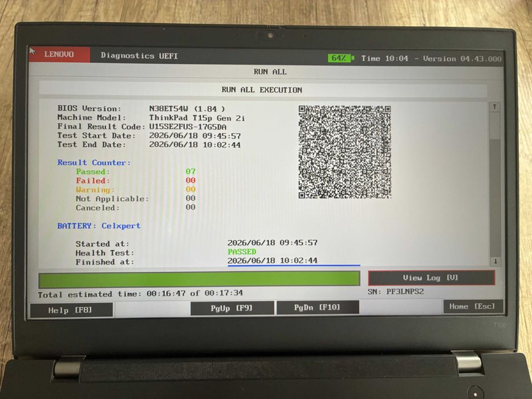Click the BATTERY: Celxpert heading

coord(99,226)
